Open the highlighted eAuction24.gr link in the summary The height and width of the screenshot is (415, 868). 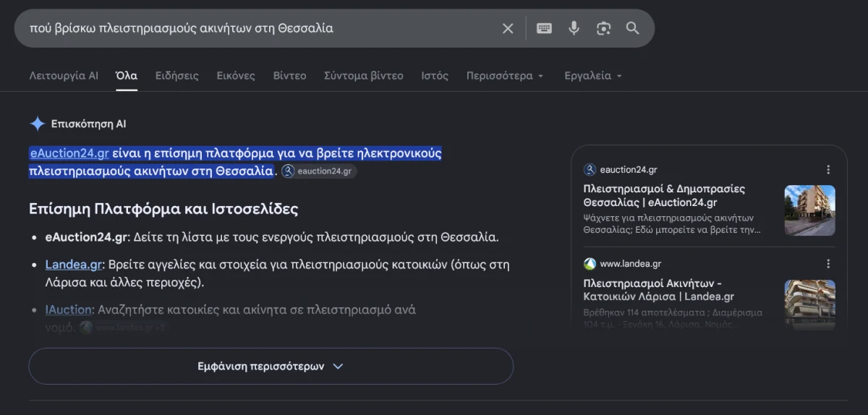click(69, 153)
